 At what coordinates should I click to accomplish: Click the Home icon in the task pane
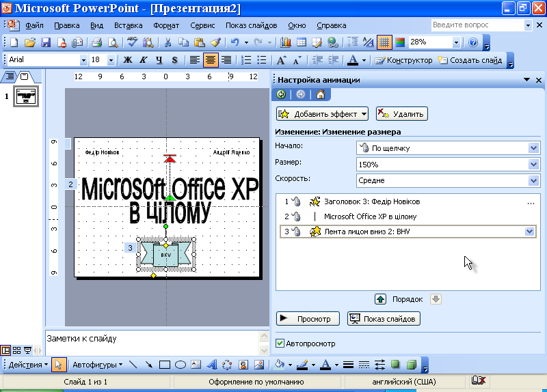[321, 94]
